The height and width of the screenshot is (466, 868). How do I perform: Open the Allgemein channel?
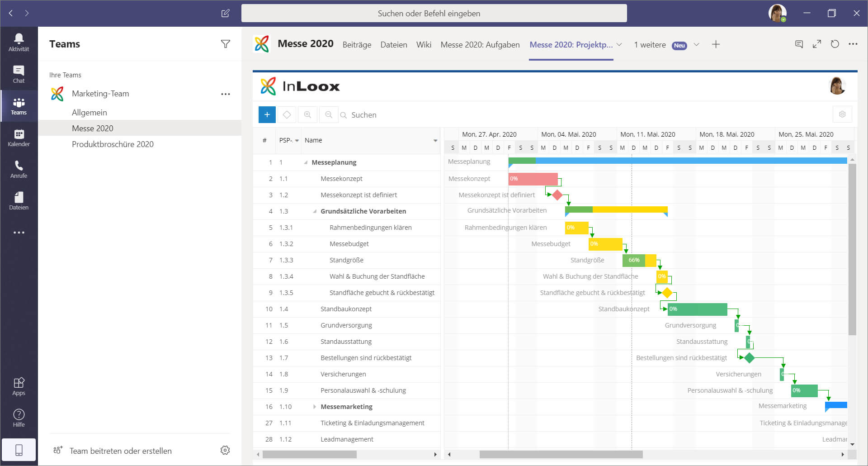pos(90,113)
